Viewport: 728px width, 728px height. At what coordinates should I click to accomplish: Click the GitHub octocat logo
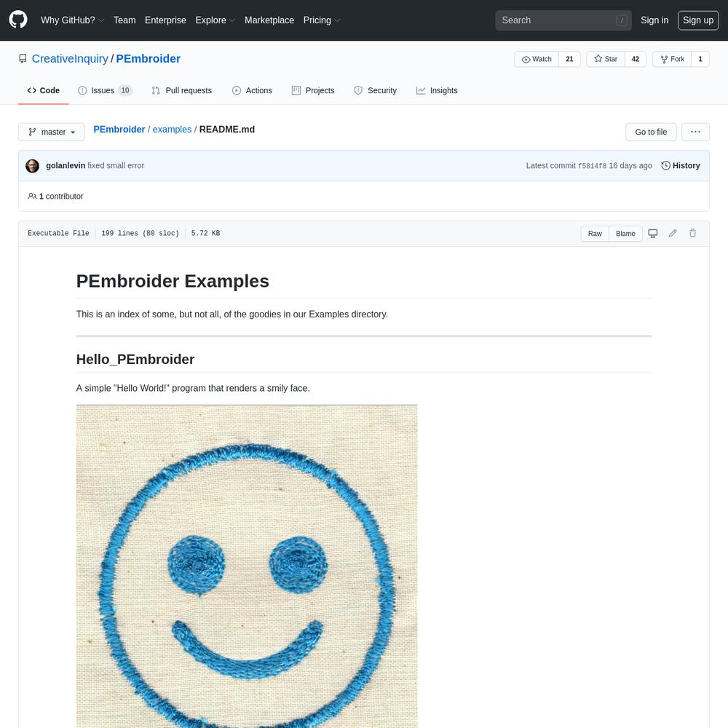(18, 20)
